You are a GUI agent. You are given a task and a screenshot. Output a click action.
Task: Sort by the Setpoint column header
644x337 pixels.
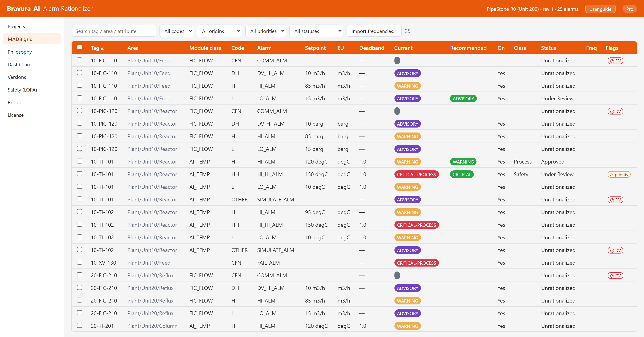(x=315, y=48)
